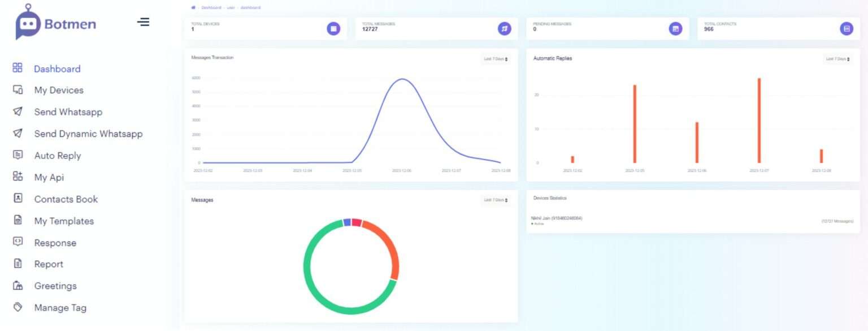The height and width of the screenshot is (331, 868).
Task: Click the Manage Tag icon
Action: 18,307
